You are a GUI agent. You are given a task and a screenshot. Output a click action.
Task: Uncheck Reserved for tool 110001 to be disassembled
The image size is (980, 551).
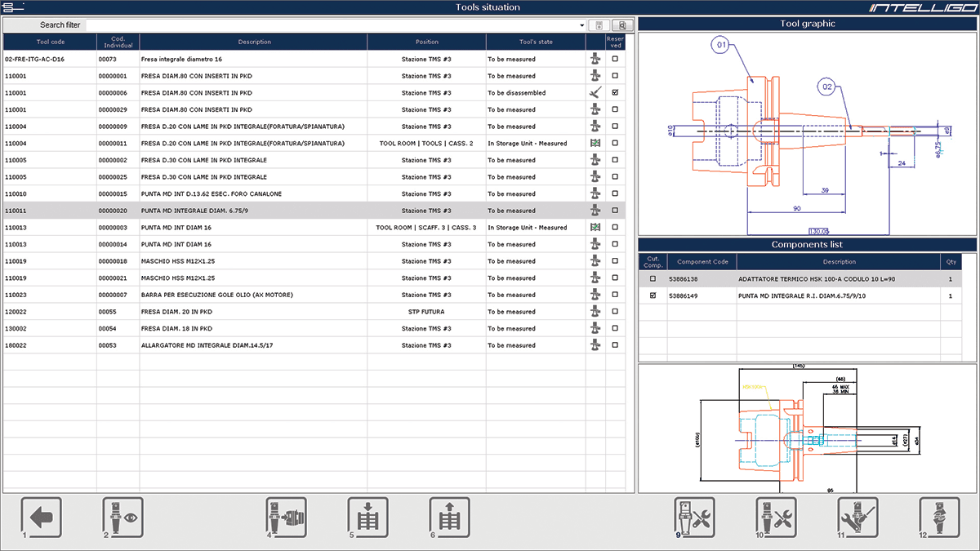[615, 93]
